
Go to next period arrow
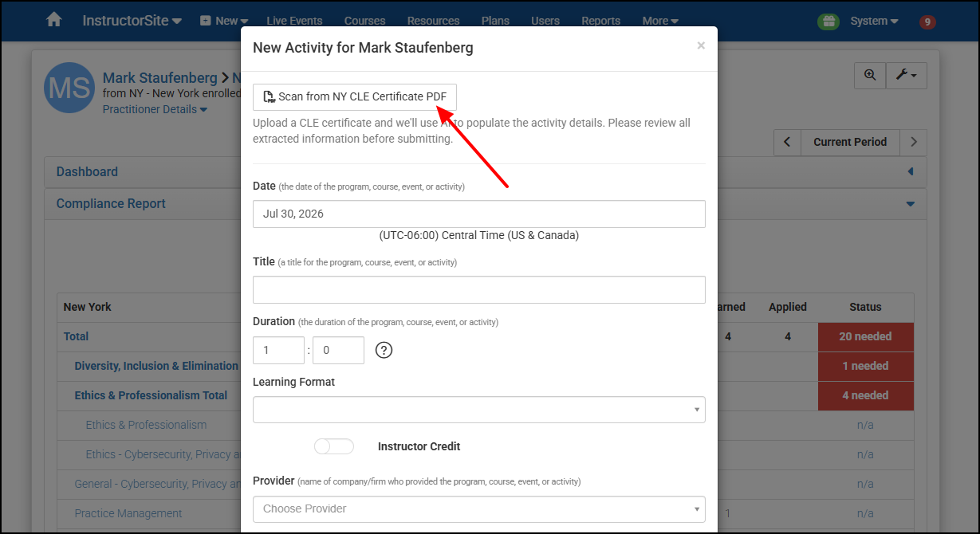[x=914, y=142]
